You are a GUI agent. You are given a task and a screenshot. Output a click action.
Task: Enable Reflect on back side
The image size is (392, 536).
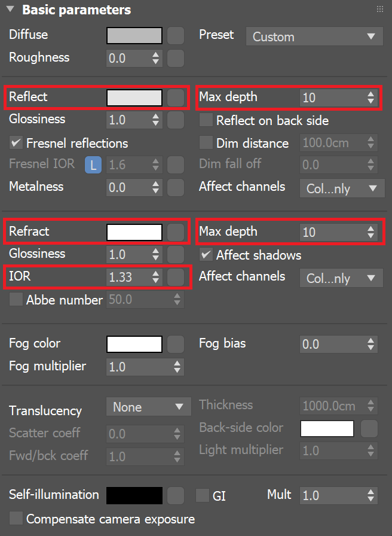(206, 120)
